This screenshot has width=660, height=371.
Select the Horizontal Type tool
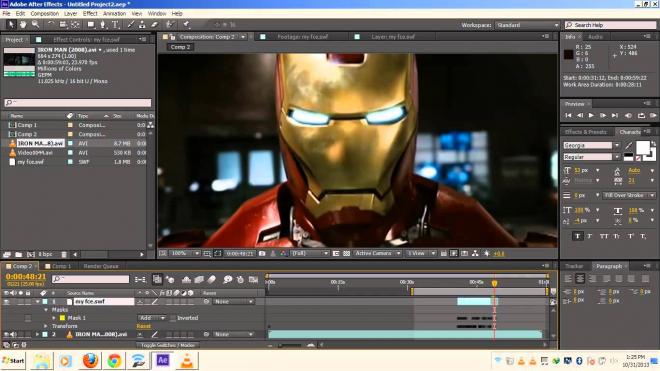click(115, 25)
